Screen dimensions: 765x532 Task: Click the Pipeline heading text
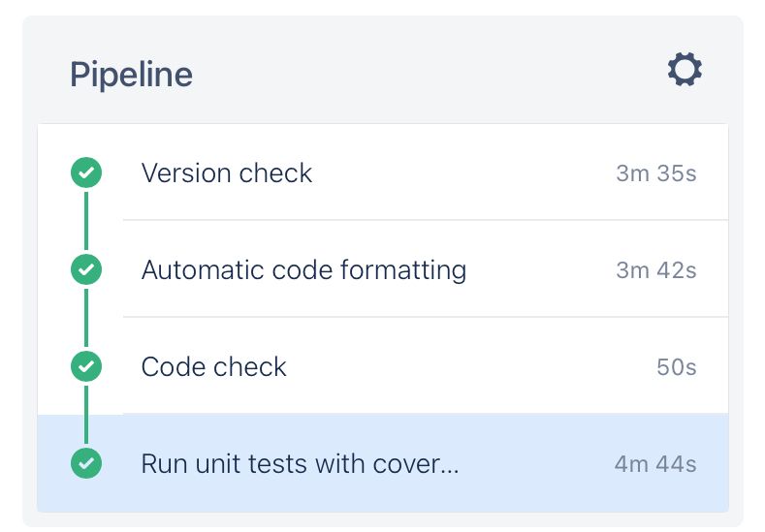tap(131, 76)
